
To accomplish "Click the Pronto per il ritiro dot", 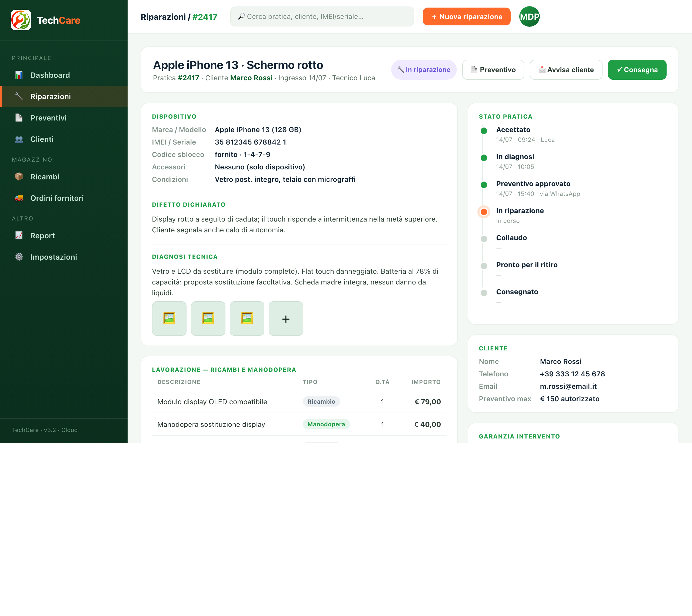I will coord(484,266).
